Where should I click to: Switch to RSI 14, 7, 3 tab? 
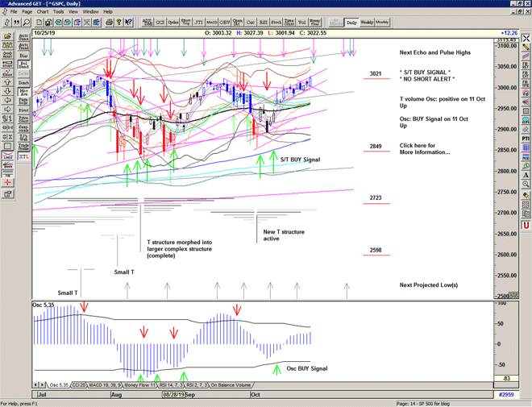172,385
